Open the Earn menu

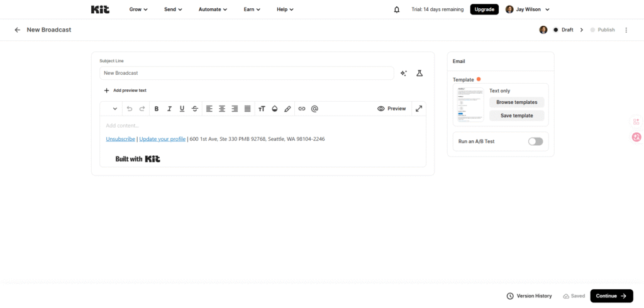pyautogui.click(x=252, y=9)
